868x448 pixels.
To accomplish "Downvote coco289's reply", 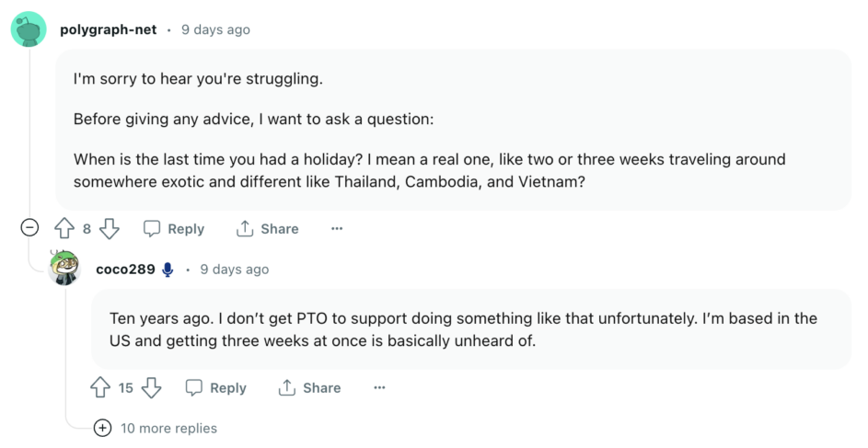I will pyautogui.click(x=151, y=387).
